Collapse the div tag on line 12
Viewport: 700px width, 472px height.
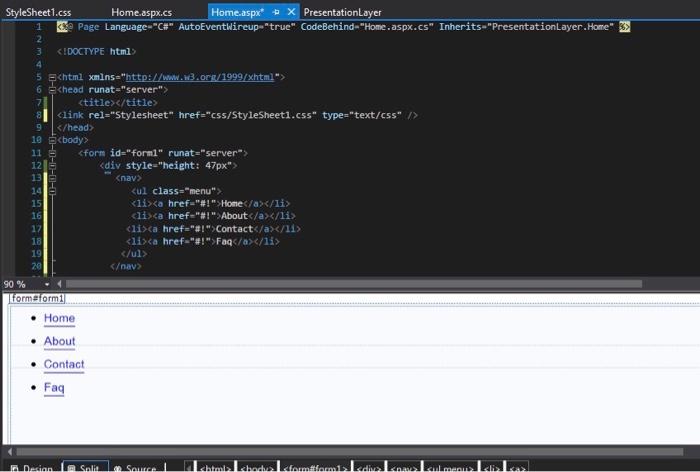click(x=52, y=166)
